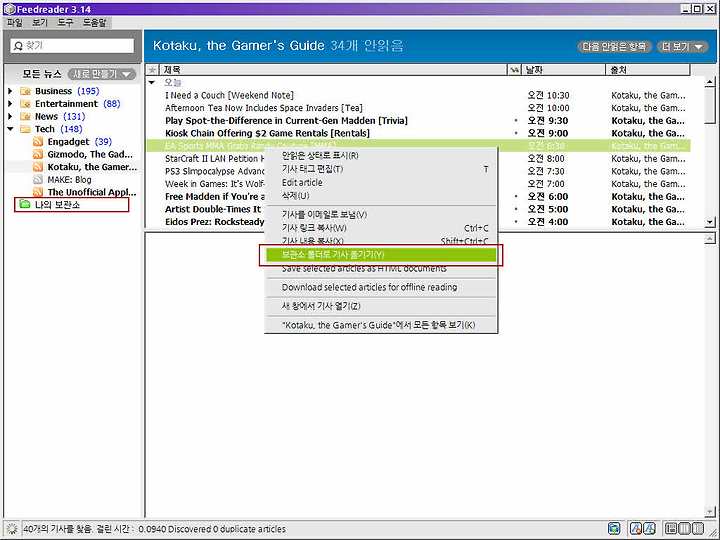This screenshot has width=720, height=540.
Task: Click the Kotaku feed RSS icon in tree
Action: tap(38, 167)
